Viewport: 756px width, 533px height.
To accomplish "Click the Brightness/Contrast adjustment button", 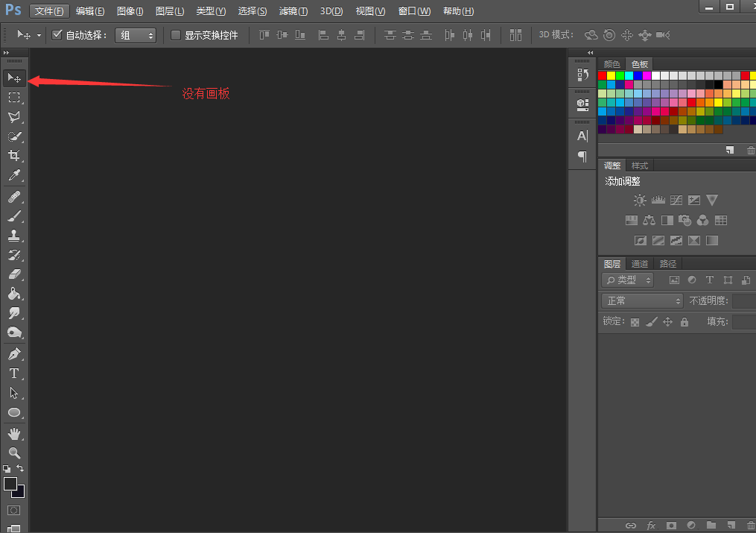I will (639, 201).
